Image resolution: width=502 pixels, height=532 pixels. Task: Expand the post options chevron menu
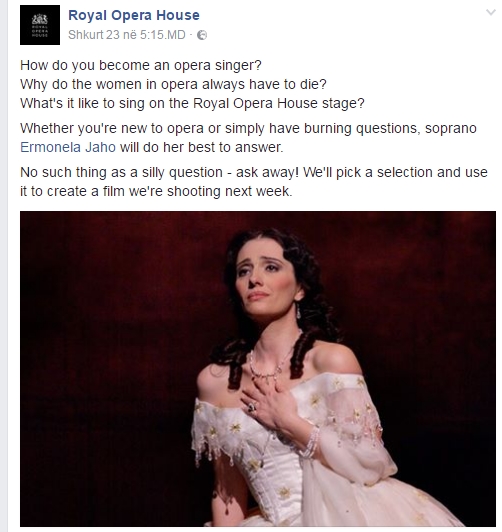point(490,13)
